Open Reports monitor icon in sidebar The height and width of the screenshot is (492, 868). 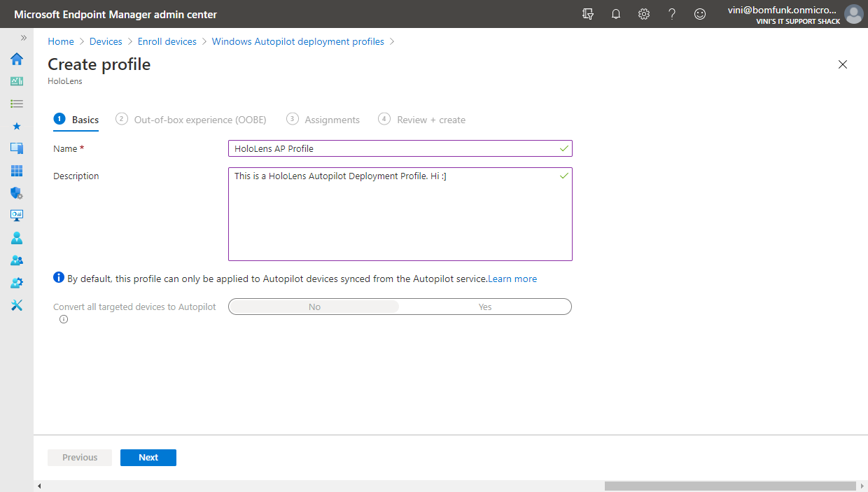click(x=17, y=216)
